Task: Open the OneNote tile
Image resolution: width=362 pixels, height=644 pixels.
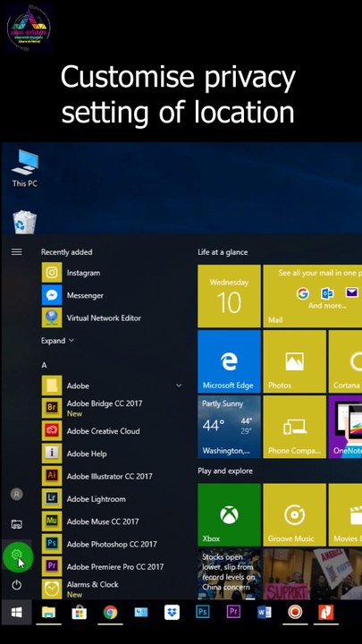Action: pyautogui.click(x=345, y=427)
